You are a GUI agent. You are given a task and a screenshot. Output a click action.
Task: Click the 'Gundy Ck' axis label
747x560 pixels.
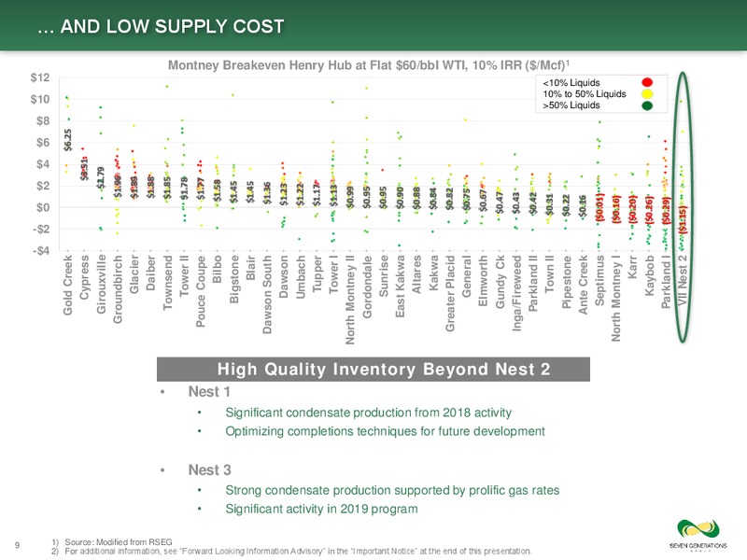[x=500, y=282]
